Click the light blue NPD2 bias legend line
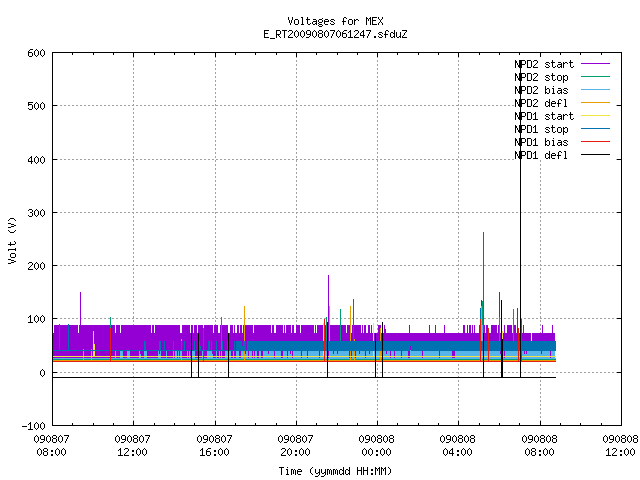640x480 pixels. (595, 90)
